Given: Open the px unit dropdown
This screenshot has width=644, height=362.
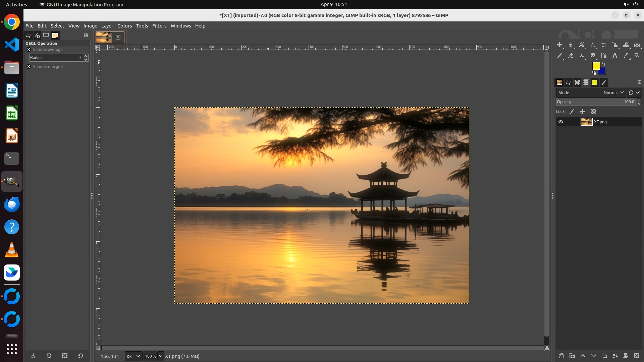Looking at the screenshot, I should click(x=133, y=356).
